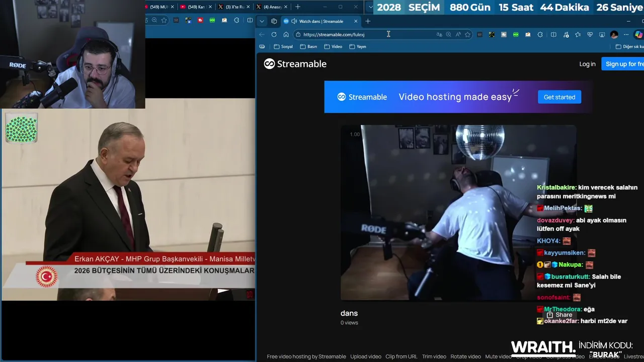Open the tab actions menu chevron beside Workspaces
644x362 pixels.
[x=262, y=21]
